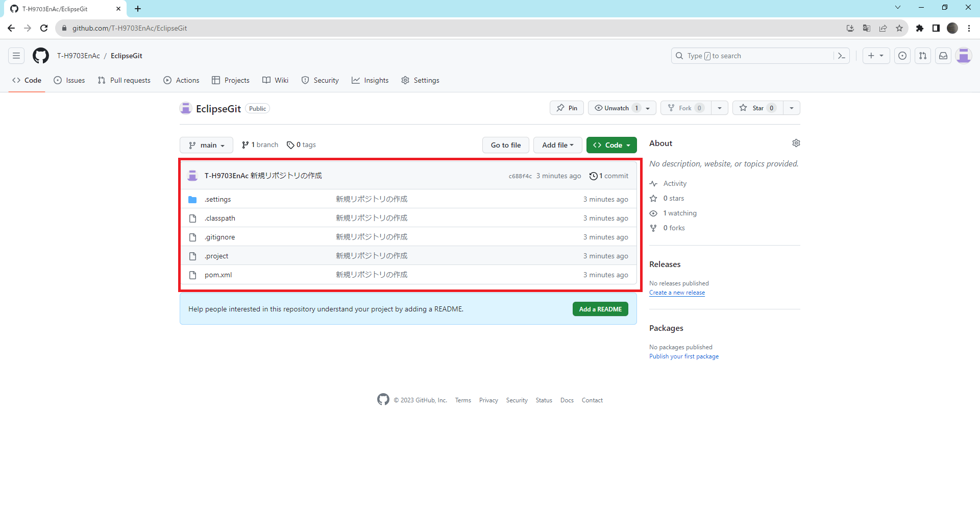Open the Pull requests tab
The height and width of the screenshot is (531, 980).
coord(124,80)
